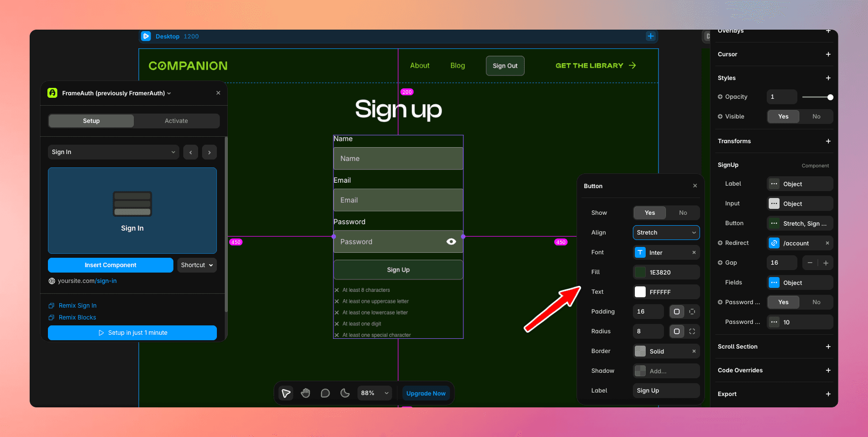The image size is (868, 437).
Task: Click the Upgrade Now button
Action: coord(426,394)
